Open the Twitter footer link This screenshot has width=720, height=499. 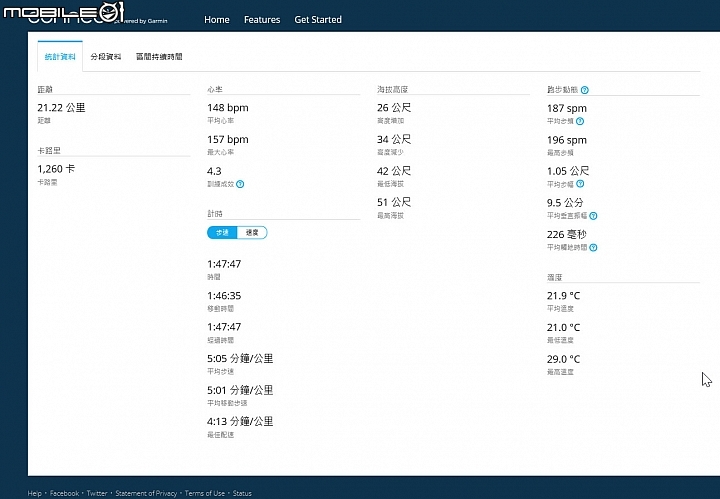[97, 493]
